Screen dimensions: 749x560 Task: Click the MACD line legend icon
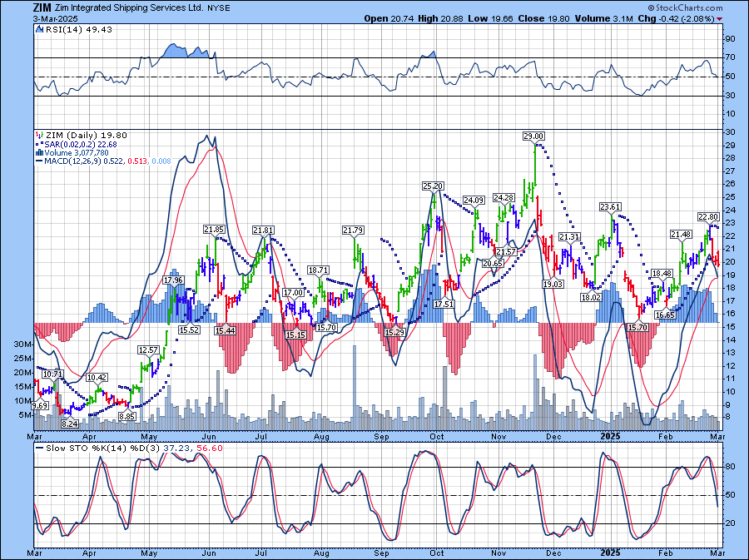tap(38, 162)
